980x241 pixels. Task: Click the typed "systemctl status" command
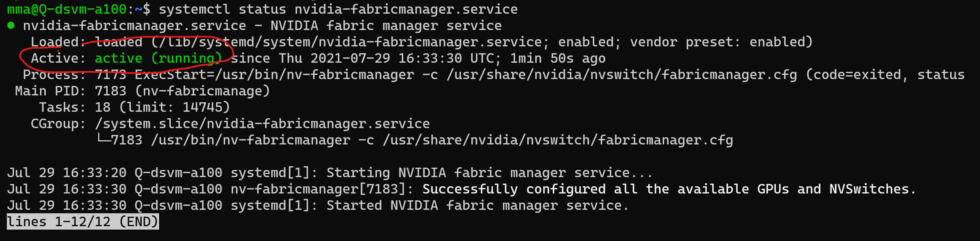pos(222,9)
